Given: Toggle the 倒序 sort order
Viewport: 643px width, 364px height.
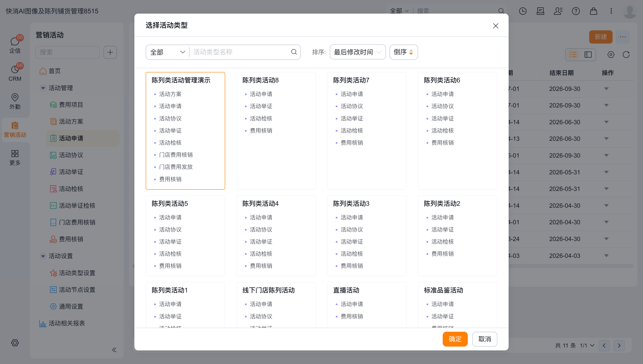Looking at the screenshot, I should [404, 52].
